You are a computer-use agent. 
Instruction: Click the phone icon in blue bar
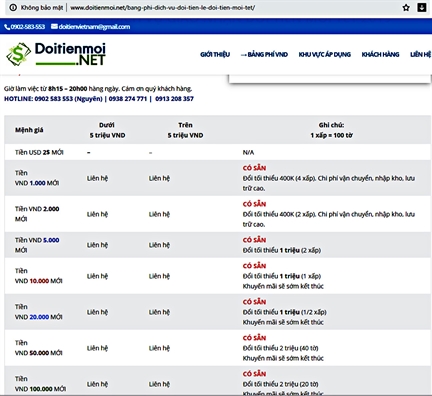[7, 27]
